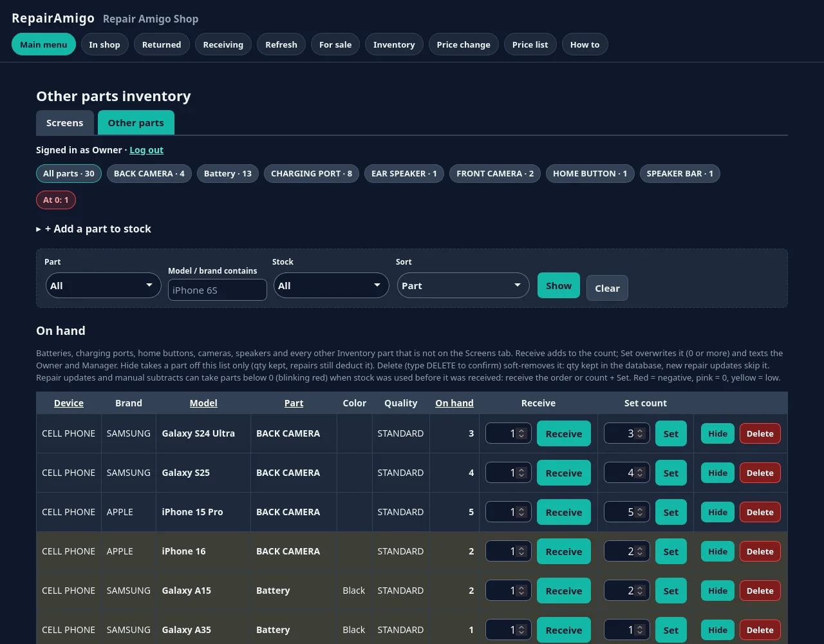Sort the table by On hand column
This screenshot has width=824, height=644.
454,403
